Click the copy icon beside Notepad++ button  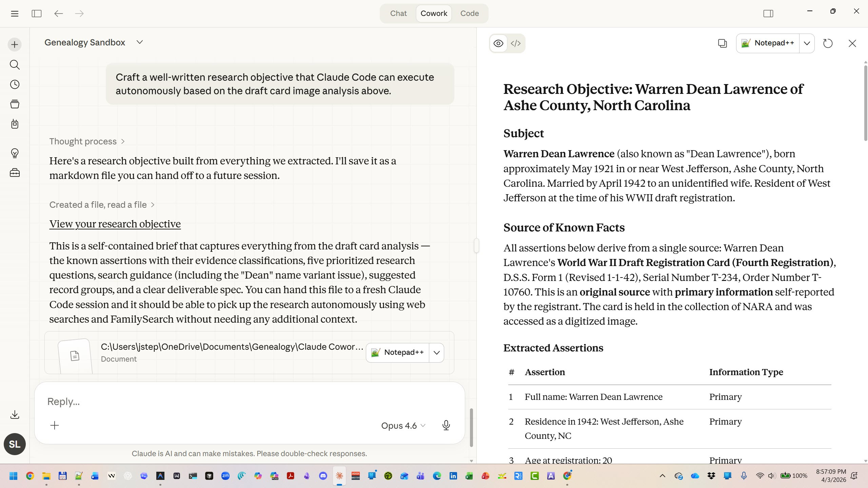tap(722, 43)
